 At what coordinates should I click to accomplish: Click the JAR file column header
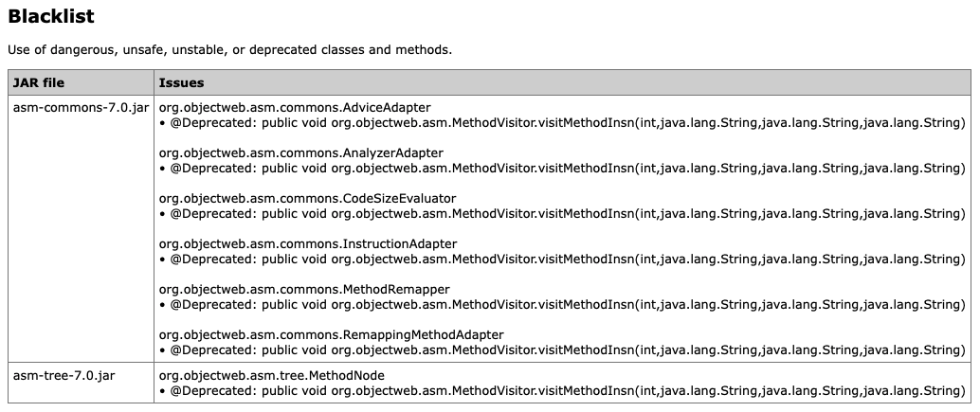point(39,82)
